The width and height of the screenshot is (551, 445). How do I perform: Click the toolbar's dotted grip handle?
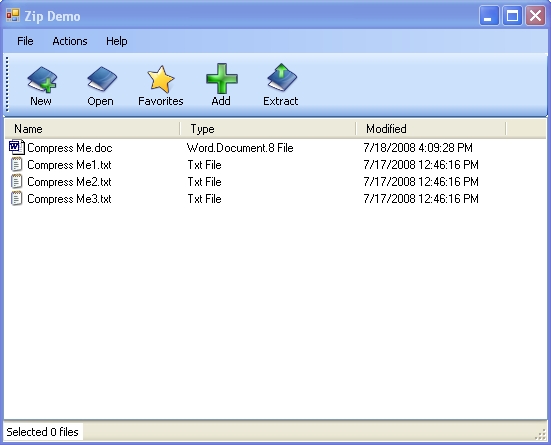pyautogui.click(x=7, y=84)
